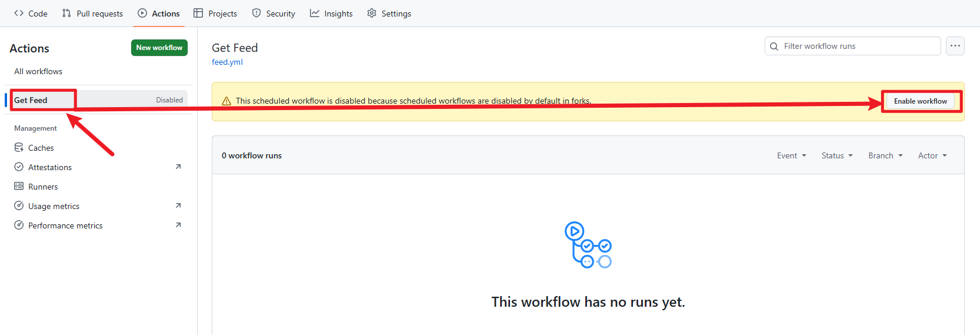Click the Settings gear icon
Screen dimensions: 980x335
tap(372, 13)
